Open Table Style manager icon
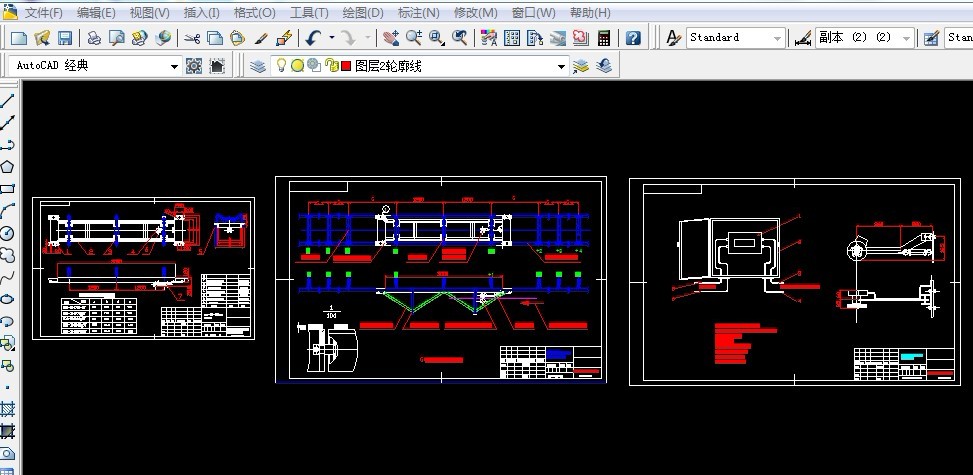This screenshot has width=973, height=475. pos(931,38)
